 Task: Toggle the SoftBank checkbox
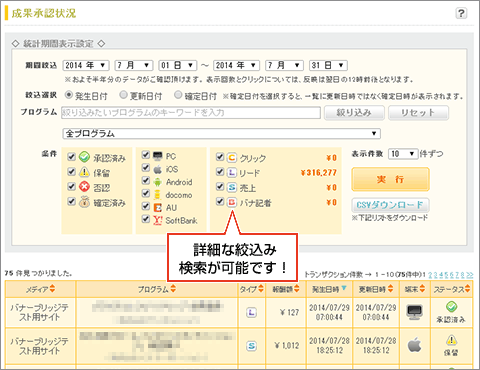[146, 219]
